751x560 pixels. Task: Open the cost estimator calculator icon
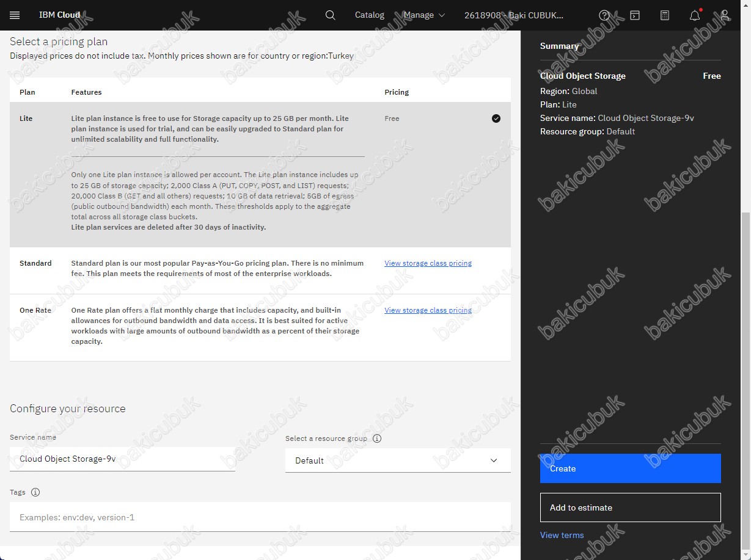665,15
